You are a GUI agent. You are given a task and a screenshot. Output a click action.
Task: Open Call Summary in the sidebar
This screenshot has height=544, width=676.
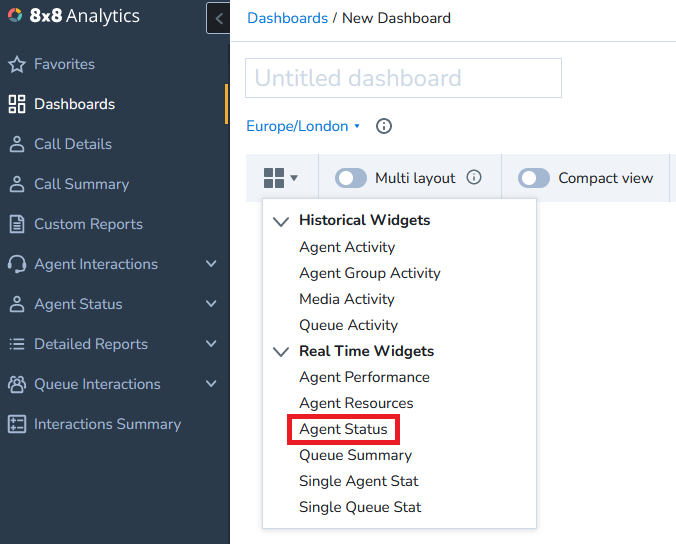pyautogui.click(x=81, y=184)
